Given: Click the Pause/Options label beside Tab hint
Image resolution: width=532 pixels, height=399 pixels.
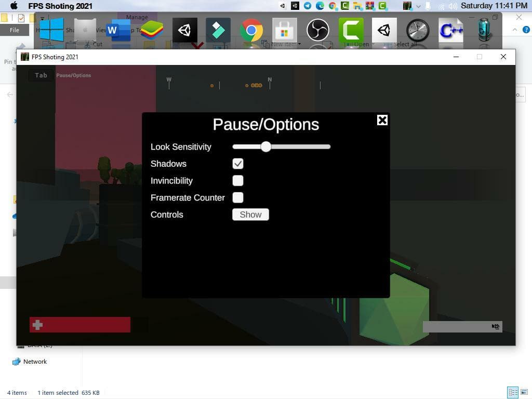Looking at the screenshot, I should pos(74,75).
